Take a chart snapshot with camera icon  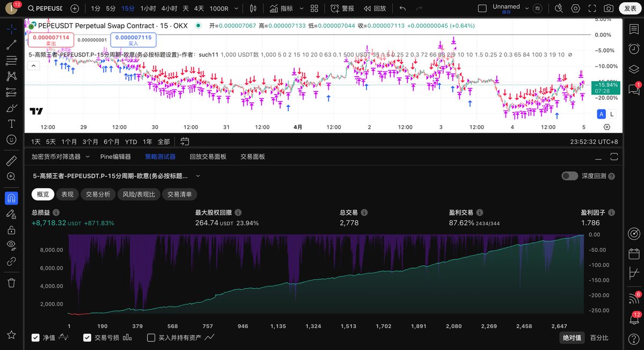coord(609,9)
